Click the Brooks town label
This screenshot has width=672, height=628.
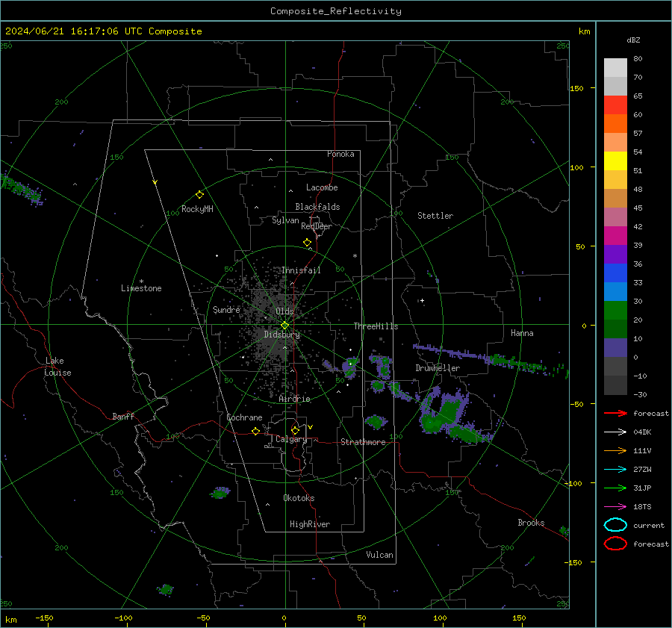531,523
